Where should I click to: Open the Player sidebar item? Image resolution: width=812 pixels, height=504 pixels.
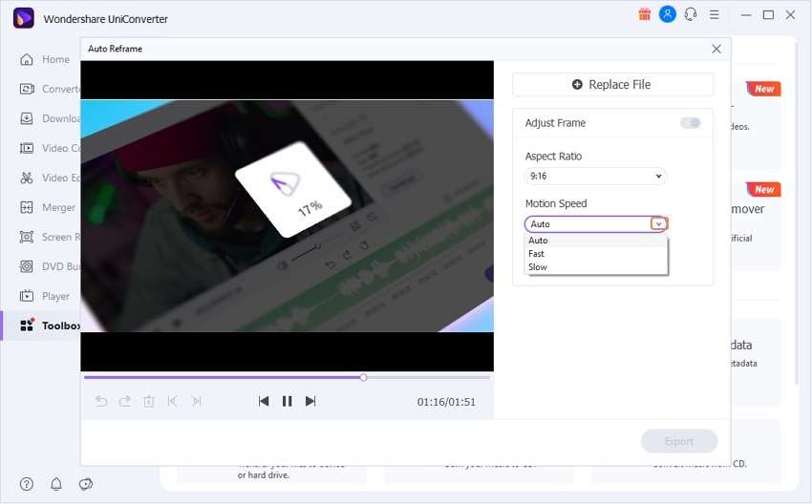[45, 296]
